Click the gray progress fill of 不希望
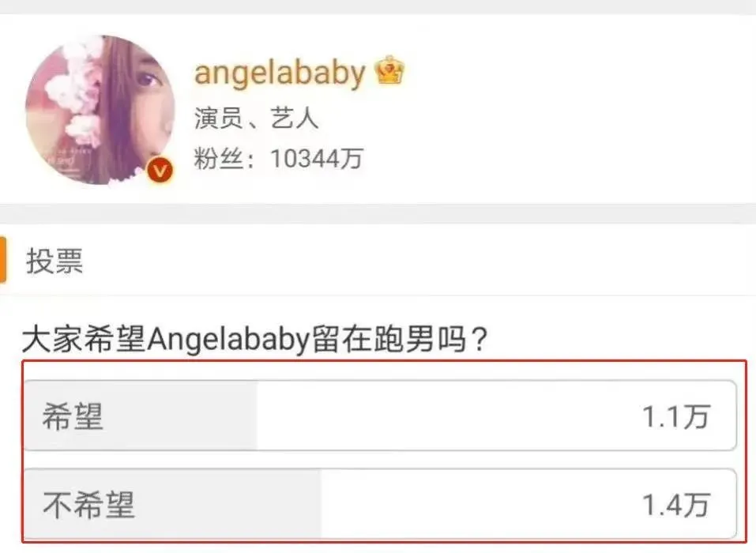756x553 pixels. 172,504
